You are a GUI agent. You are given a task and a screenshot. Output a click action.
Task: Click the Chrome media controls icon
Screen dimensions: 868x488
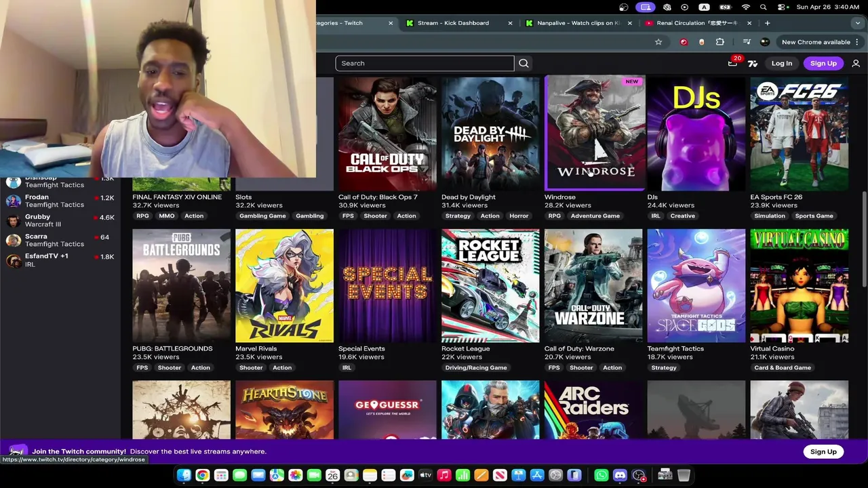(x=747, y=42)
